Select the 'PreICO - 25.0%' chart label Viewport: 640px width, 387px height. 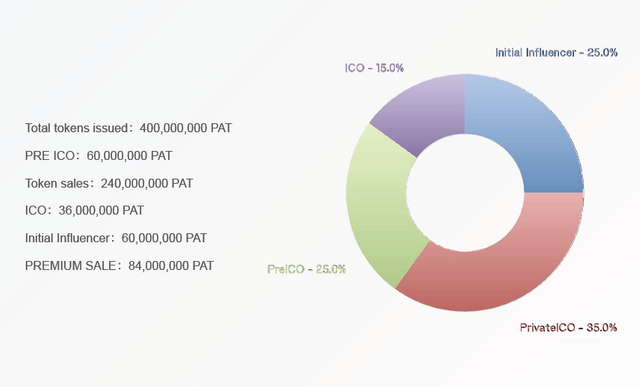(306, 269)
